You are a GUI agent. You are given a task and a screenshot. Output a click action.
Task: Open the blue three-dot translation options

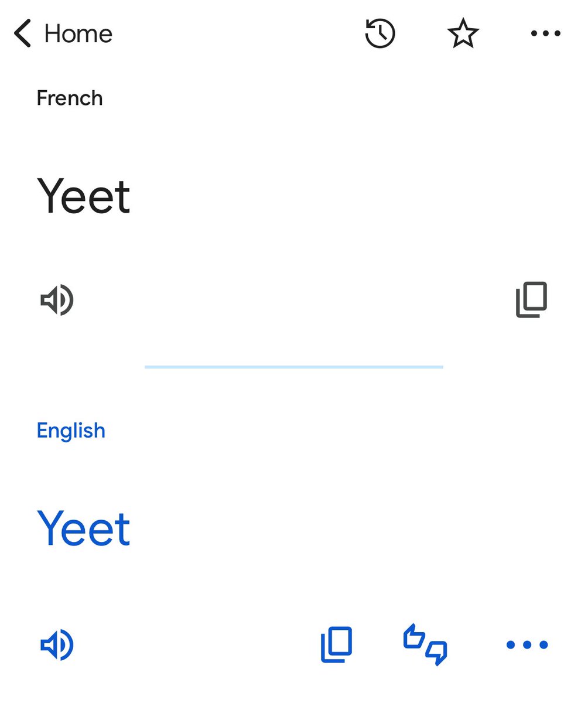click(x=527, y=645)
